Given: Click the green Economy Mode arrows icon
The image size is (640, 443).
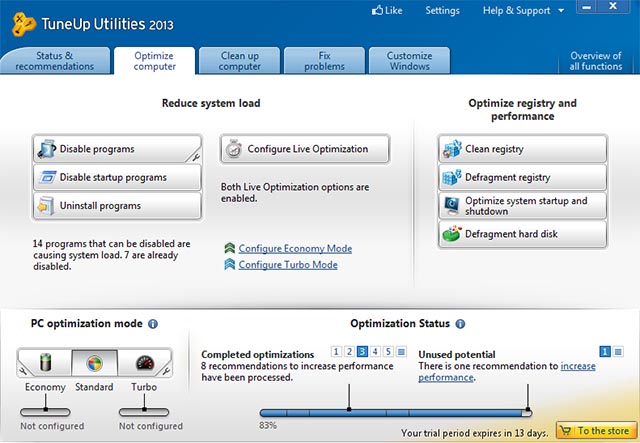Looking at the screenshot, I should [x=230, y=248].
